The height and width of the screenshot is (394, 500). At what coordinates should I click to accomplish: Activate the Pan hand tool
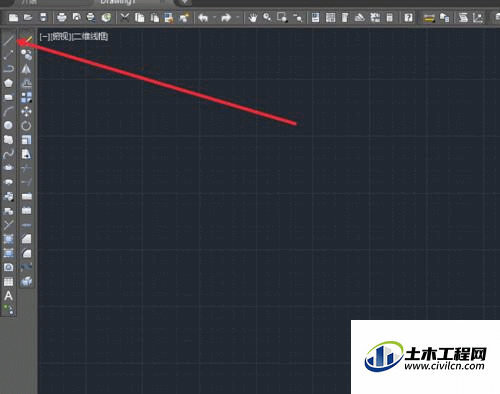[253, 17]
